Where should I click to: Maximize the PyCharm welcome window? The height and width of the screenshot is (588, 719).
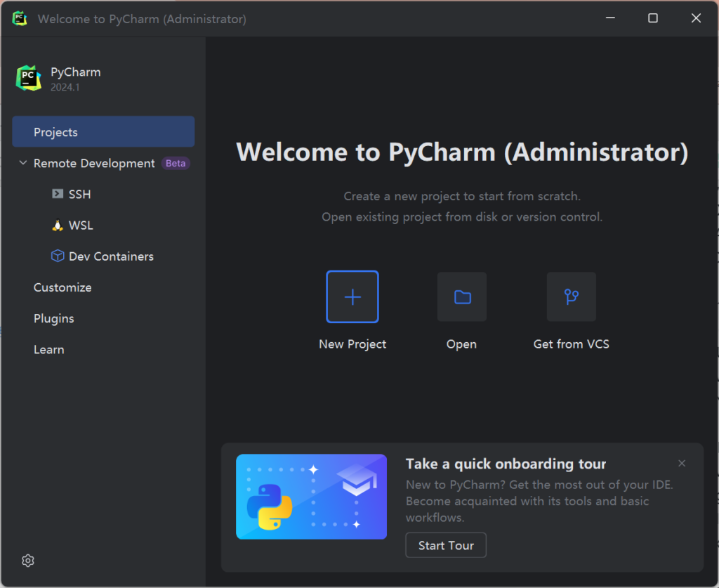(653, 18)
